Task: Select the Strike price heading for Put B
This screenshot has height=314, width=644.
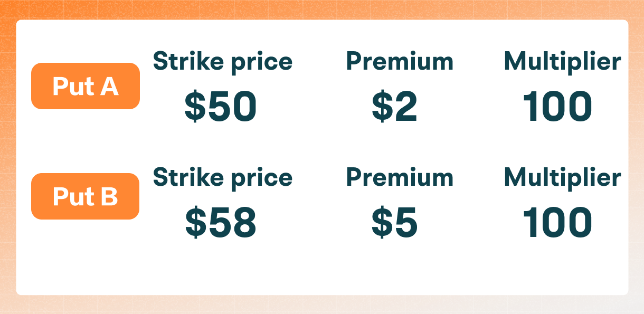Action: coord(222,178)
